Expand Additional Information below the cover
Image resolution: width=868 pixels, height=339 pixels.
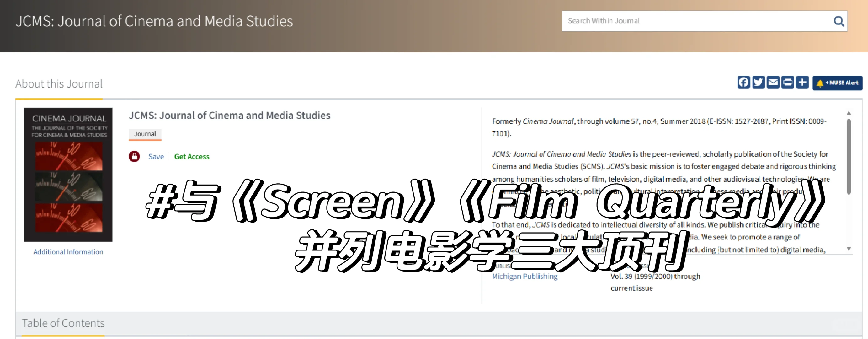pyautogui.click(x=68, y=252)
